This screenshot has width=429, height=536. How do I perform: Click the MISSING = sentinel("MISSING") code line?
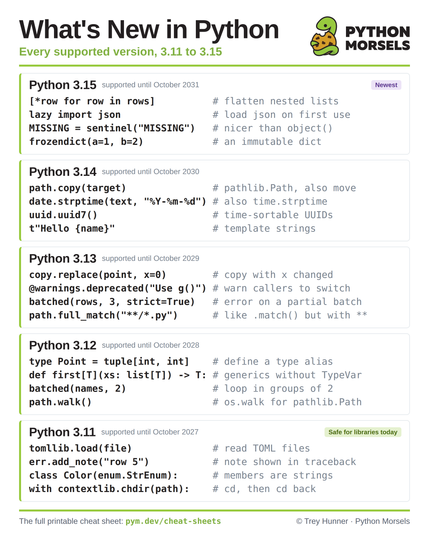pyautogui.click(x=112, y=128)
